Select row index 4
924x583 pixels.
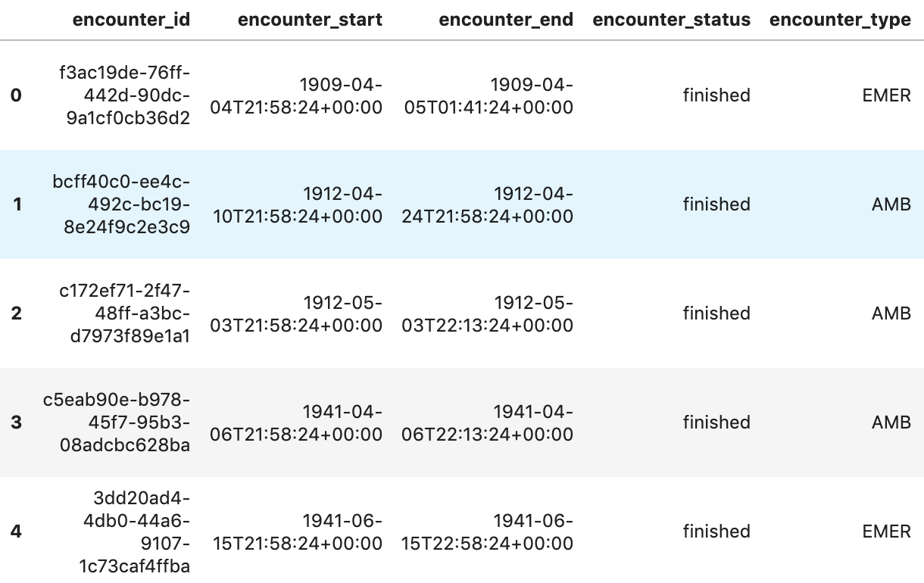[16, 532]
